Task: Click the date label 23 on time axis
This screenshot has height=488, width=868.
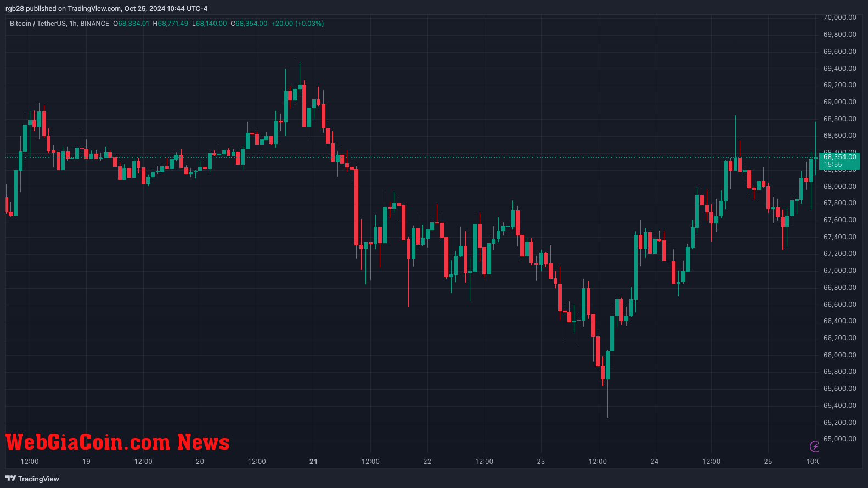Action: pyautogui.click(x=541, y=462)
